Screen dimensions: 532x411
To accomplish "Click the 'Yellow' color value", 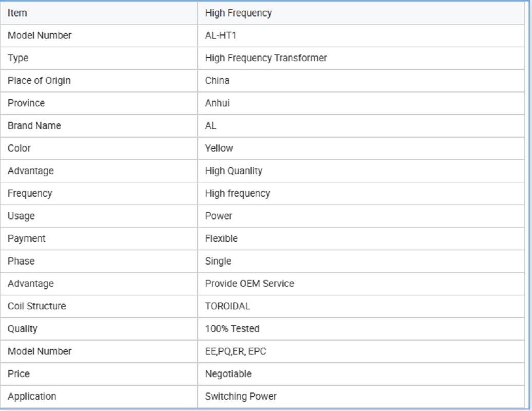I will pos(219,148).
